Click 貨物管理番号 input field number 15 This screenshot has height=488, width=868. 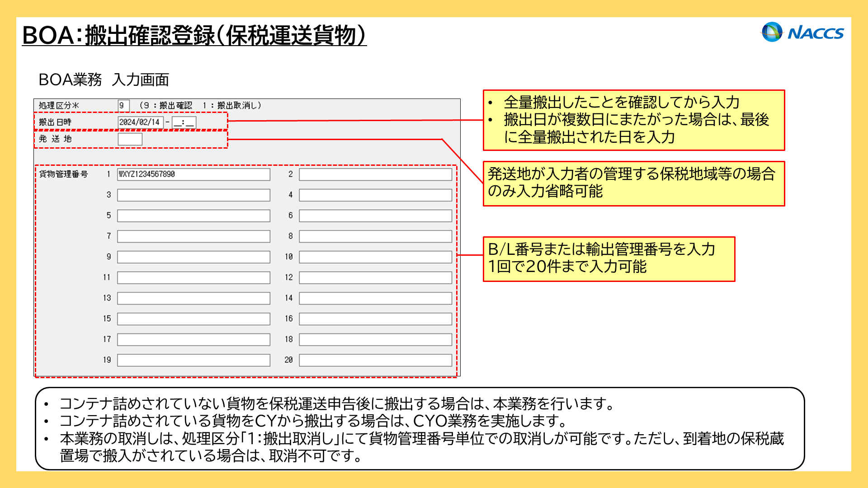click(194, 319)
